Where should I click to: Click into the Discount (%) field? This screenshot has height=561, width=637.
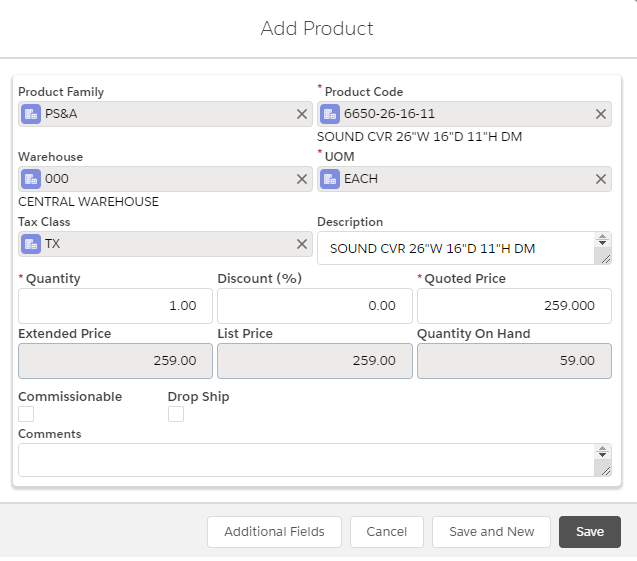[315, 306]
